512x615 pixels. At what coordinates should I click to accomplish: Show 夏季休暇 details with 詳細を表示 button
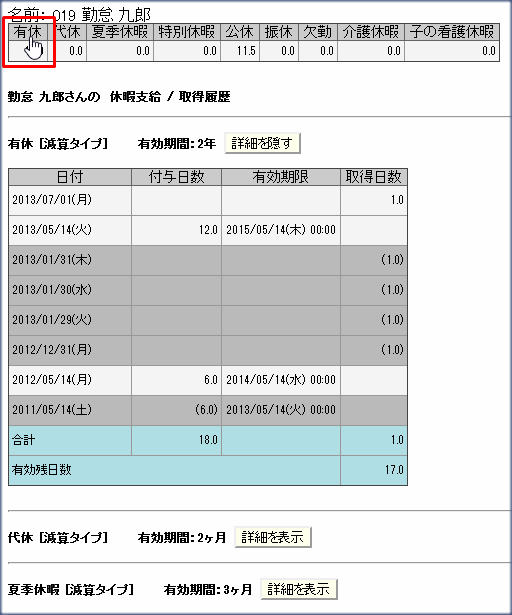click(x=299, y=589)
